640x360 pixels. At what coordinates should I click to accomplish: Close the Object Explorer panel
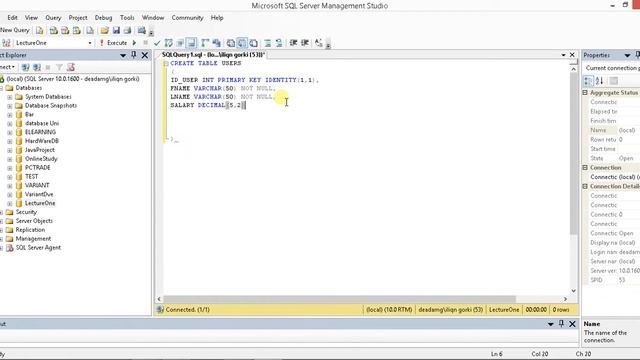click(145, 55)
